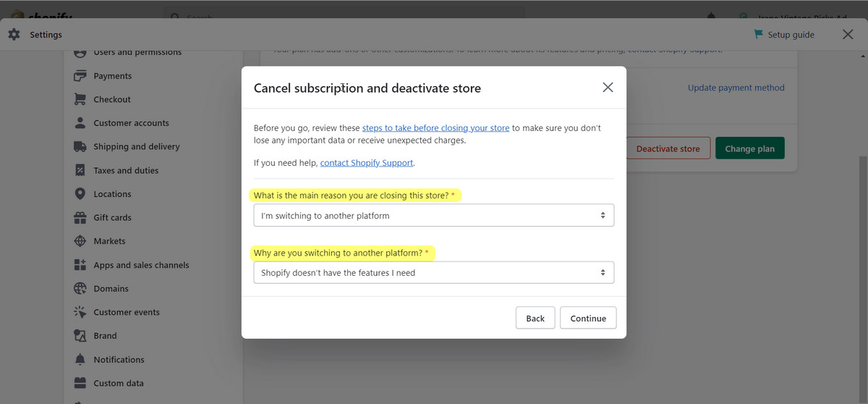The height and width of the screenshot is (404, 868).
Task: Click the Taxes and duties icon
Action: tap(80, 170)
